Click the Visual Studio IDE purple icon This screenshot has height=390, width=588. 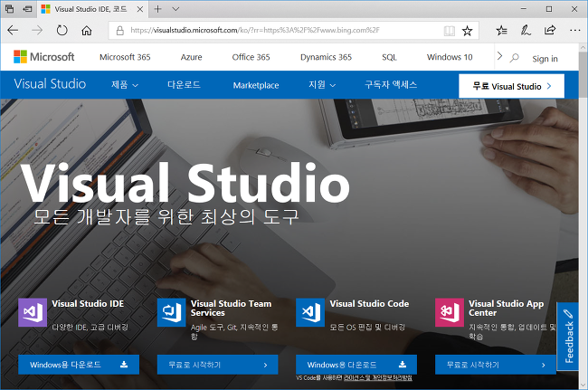tap(33, 312)
